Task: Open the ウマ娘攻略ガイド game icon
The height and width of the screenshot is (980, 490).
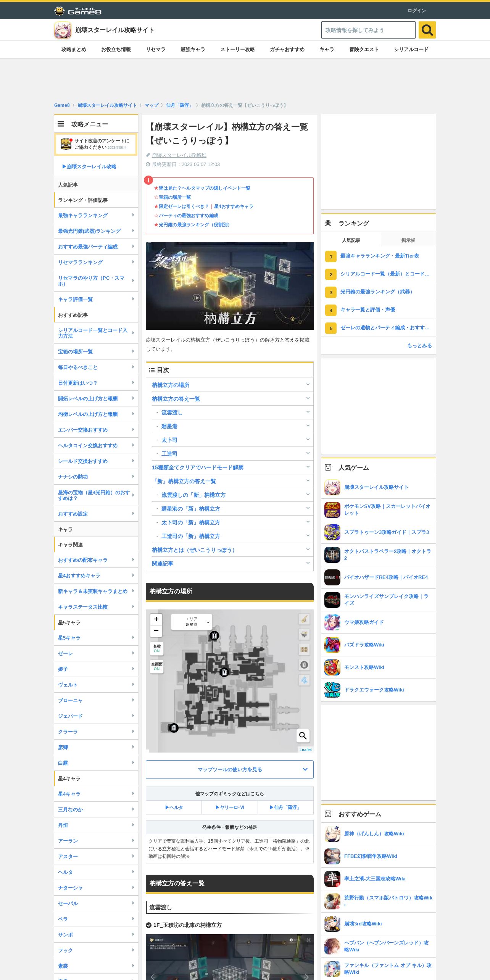Action: [332, 622]
